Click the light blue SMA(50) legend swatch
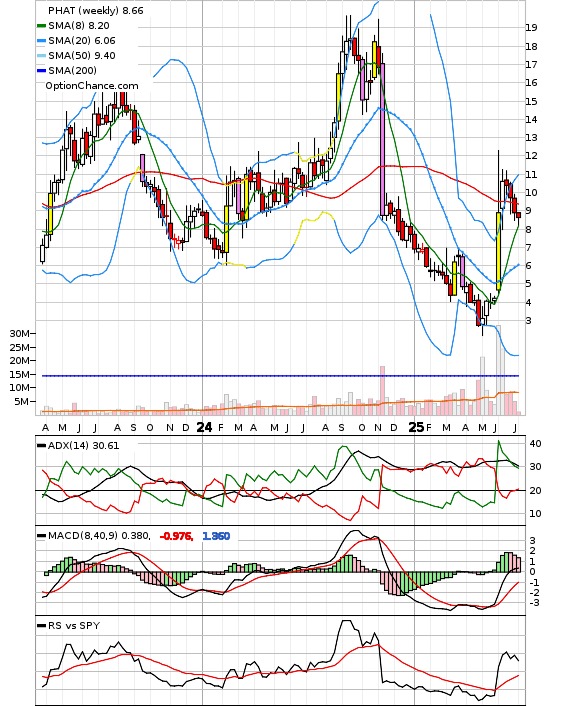Image resolution: width=566 pixels, height=706 pixels. pos(41,56)
